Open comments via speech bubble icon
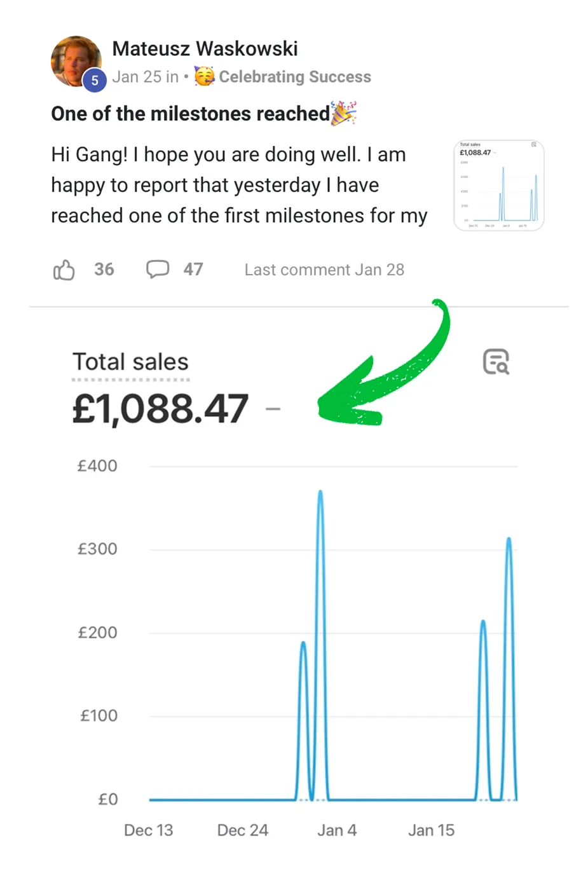The width and height of the screenshot is (588, 892). click(158, 269)
